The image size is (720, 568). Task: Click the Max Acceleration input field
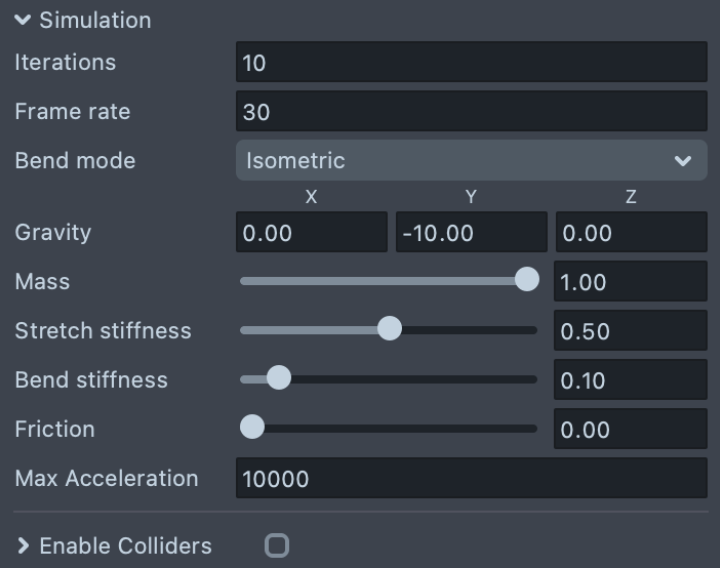click(471, 478)
